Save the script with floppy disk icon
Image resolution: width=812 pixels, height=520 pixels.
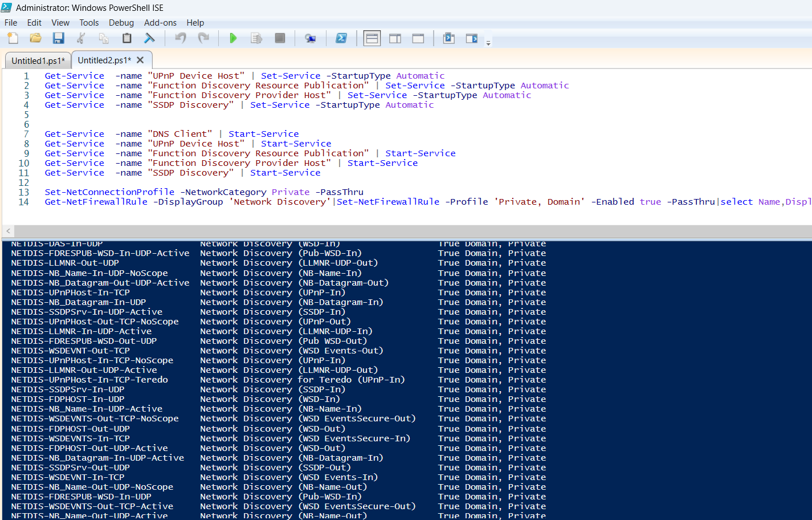tap(58, 38)
